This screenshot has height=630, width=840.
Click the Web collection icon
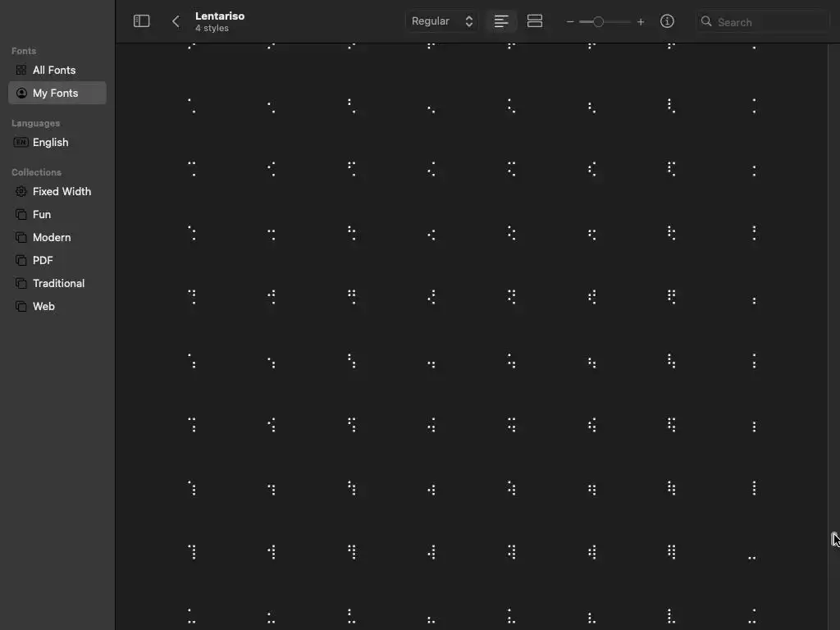click(x=21, y=307)
